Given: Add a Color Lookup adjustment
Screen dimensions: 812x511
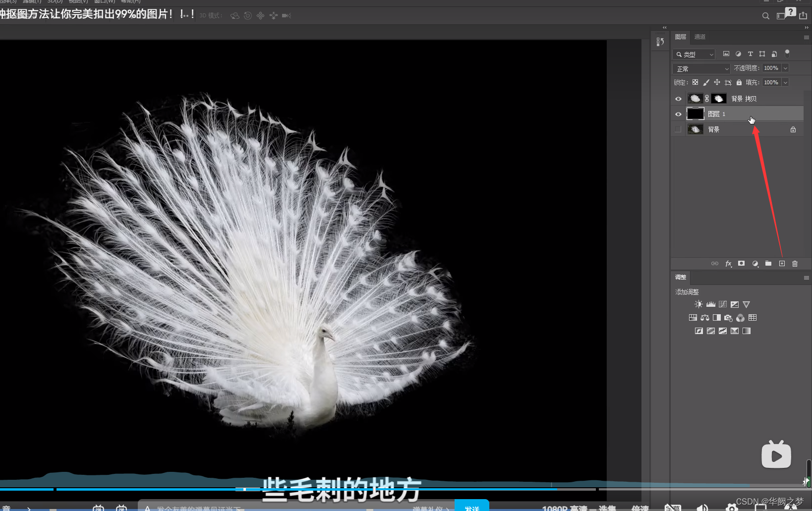Looking at the screenshot, I should (x=752, y=318).
